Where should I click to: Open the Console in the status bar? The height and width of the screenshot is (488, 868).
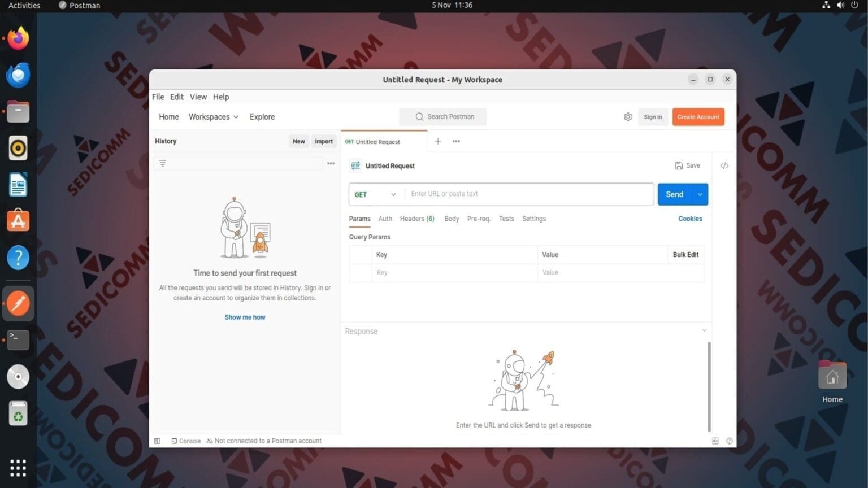click(186, 441)
